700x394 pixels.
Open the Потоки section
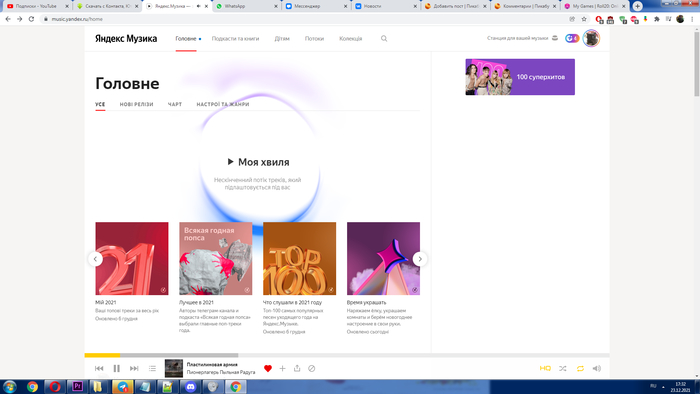pyautogui.click(x=314, y=38)
